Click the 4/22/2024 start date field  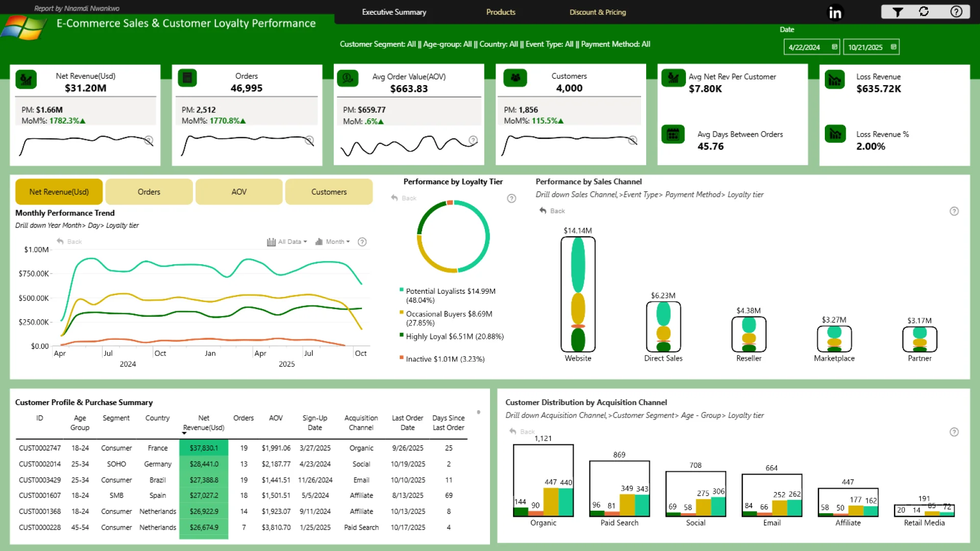click(805, 47)
